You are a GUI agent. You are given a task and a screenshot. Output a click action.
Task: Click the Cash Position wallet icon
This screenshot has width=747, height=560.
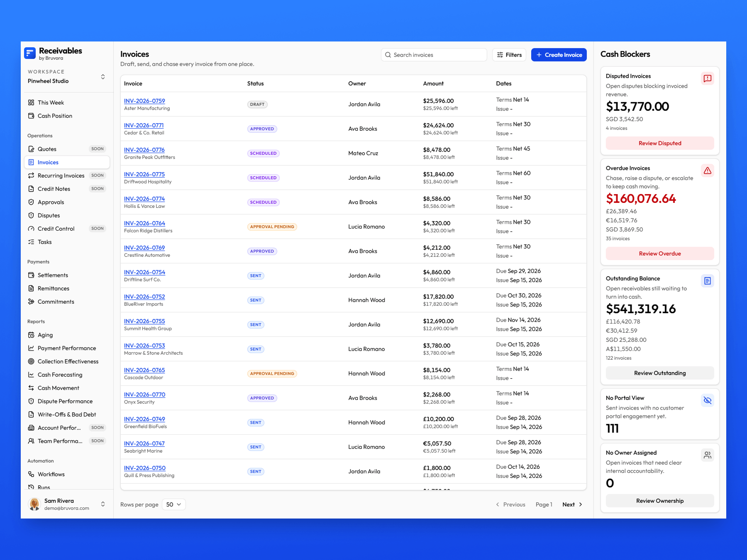point(31,116)
